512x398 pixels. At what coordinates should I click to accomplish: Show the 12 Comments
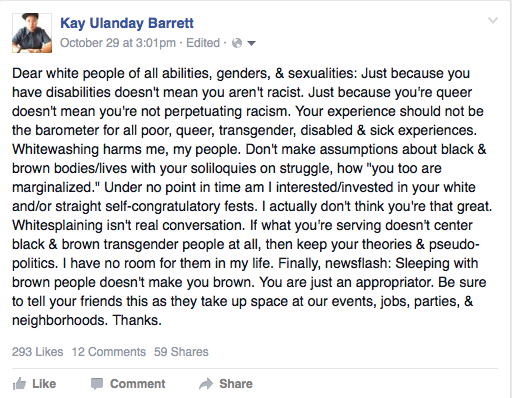point(109,352)
